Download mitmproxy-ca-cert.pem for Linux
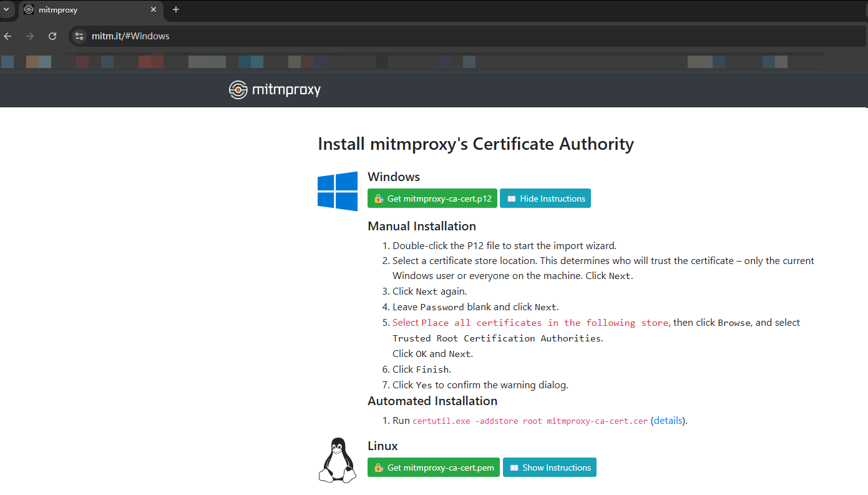 tap(434, 468)
